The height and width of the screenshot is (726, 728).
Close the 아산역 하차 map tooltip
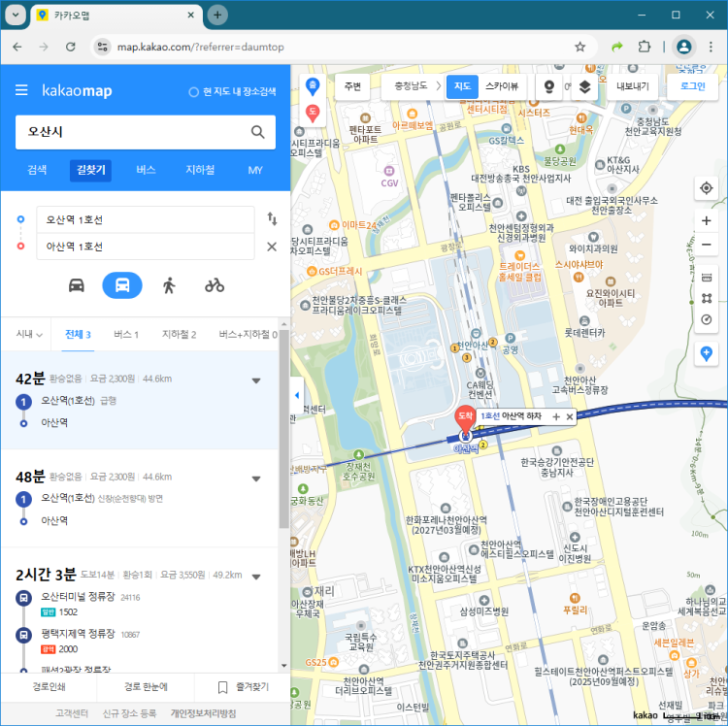(x=570, y=416)
